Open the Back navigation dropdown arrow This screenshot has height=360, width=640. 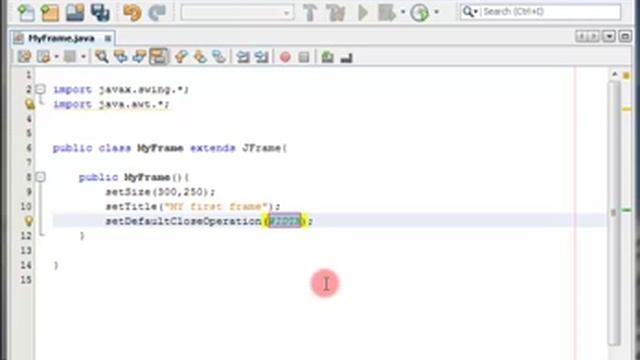56,56
